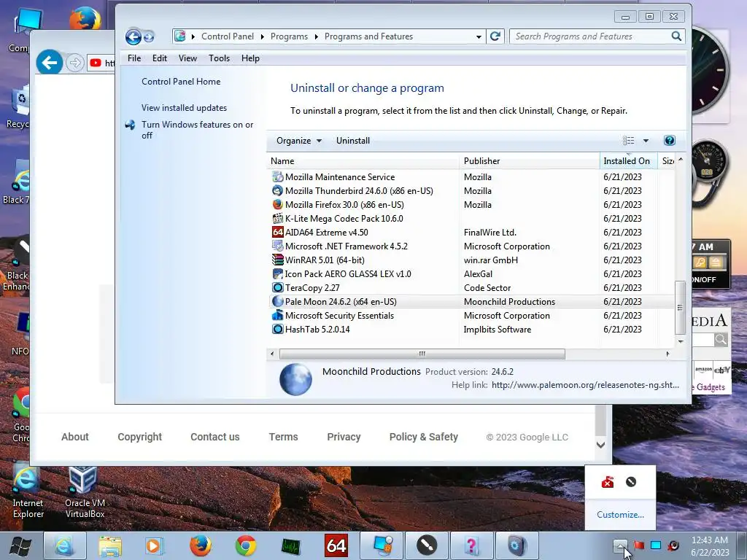Click the back arrow in the browser window behind
Viewport: 747px width, 560px height.
(50, 62)
